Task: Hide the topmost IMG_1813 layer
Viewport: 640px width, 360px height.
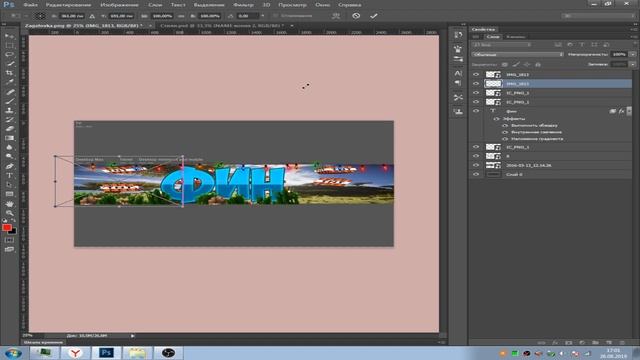Action: (x=476, y=74)
